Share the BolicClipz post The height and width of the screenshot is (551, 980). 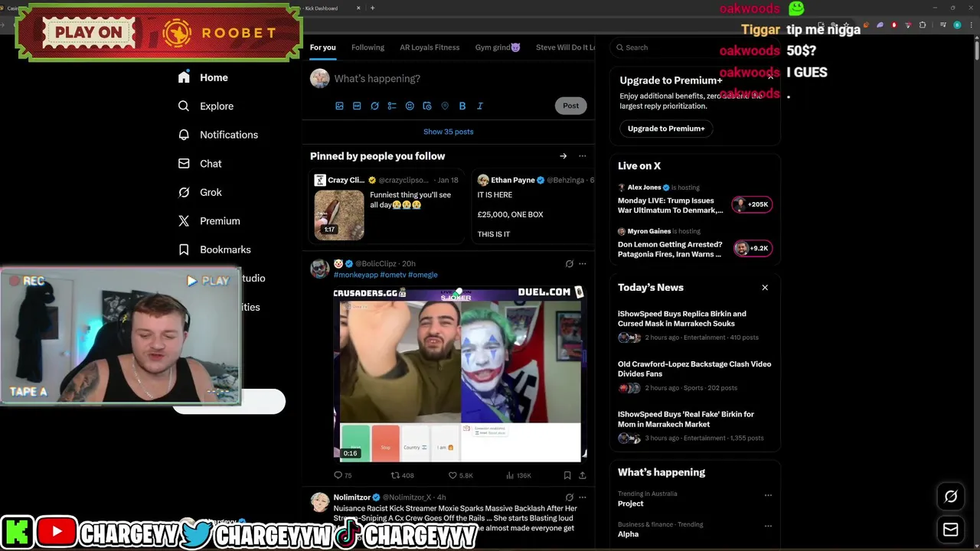click(582, 475)
